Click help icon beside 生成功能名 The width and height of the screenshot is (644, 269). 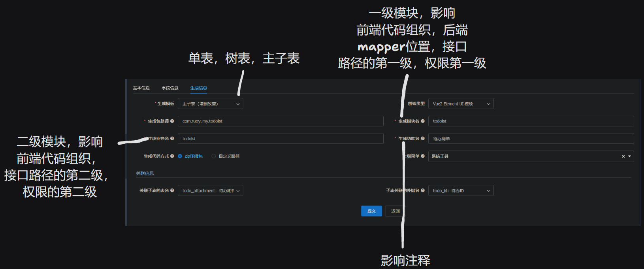[x=423, y=139]
